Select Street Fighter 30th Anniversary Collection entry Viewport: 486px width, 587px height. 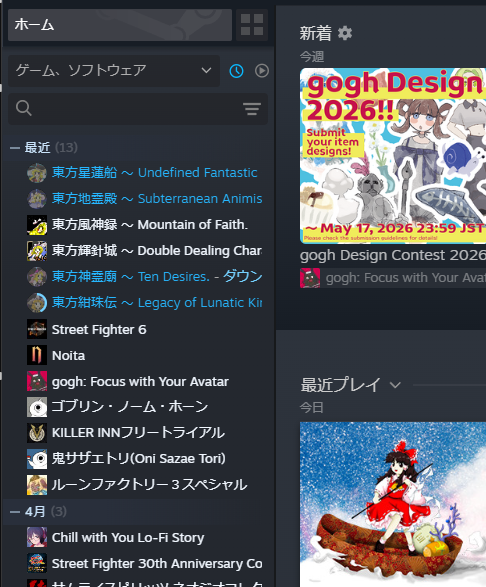click(157, 563)
